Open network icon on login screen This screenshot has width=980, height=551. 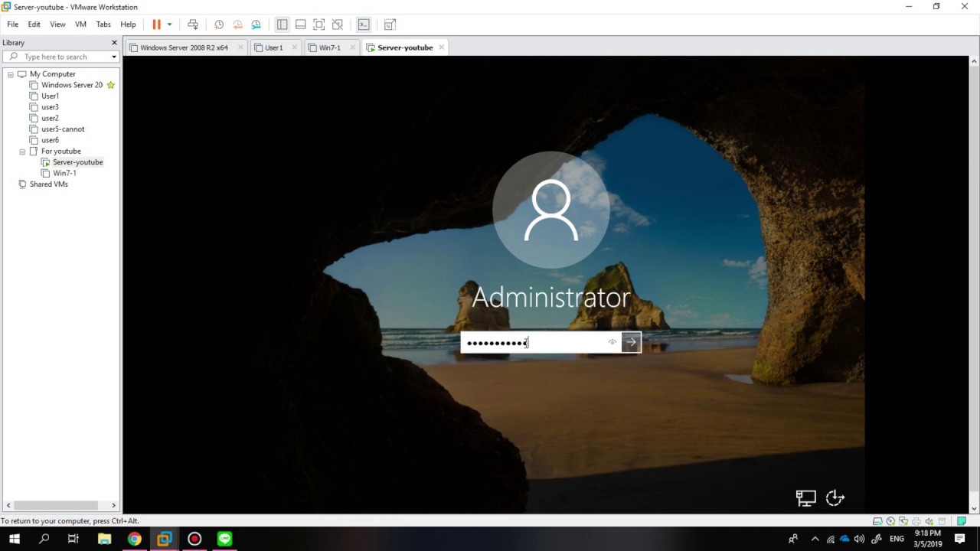(805, 498)
